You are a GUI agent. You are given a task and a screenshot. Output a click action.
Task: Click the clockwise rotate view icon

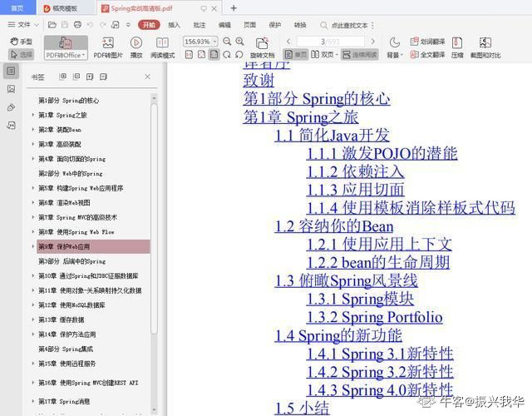227,54
